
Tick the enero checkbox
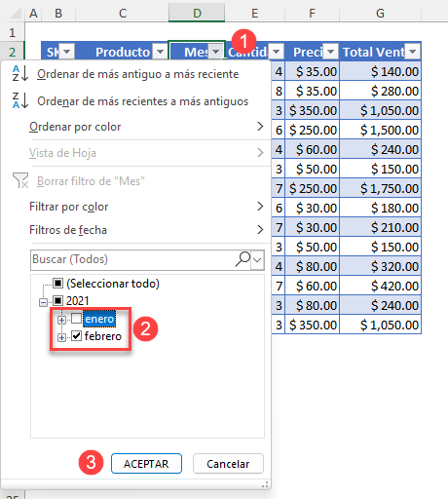pos(76,319)
